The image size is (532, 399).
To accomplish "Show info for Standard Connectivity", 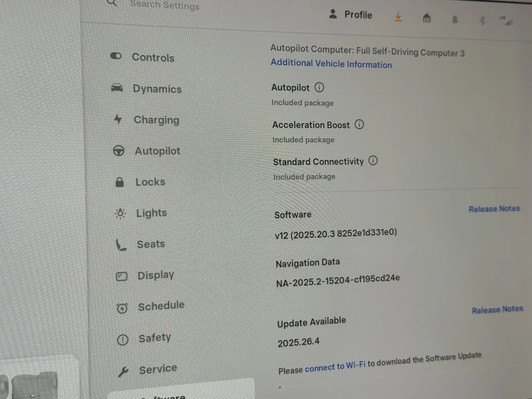I will pyautogui.click(x=373, y=161).
